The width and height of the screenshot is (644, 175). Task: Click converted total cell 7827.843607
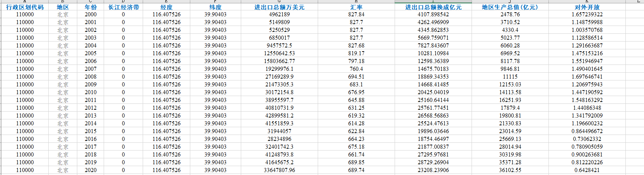(433, 46)
